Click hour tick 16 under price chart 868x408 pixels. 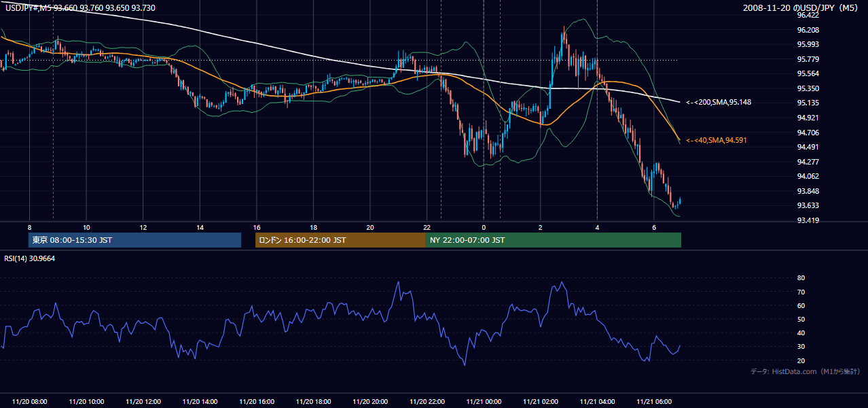[x=257, y=227]
